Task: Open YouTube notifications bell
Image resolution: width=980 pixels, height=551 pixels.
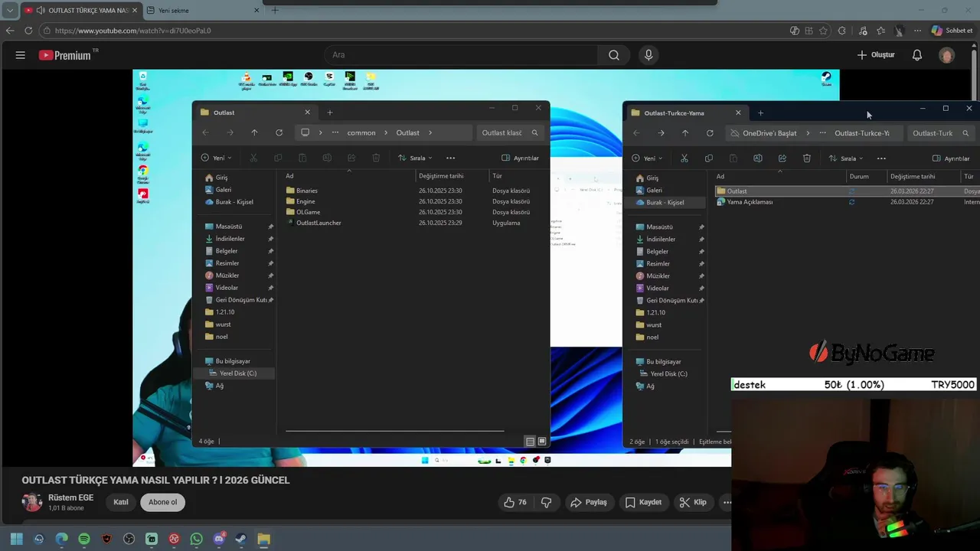Action: pos(917,55)
